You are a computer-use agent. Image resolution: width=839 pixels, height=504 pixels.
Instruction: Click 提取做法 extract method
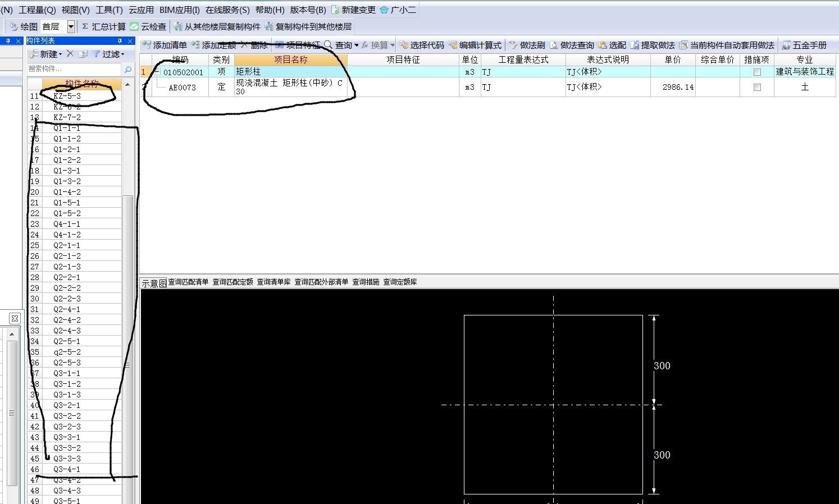tap(653, 45)
